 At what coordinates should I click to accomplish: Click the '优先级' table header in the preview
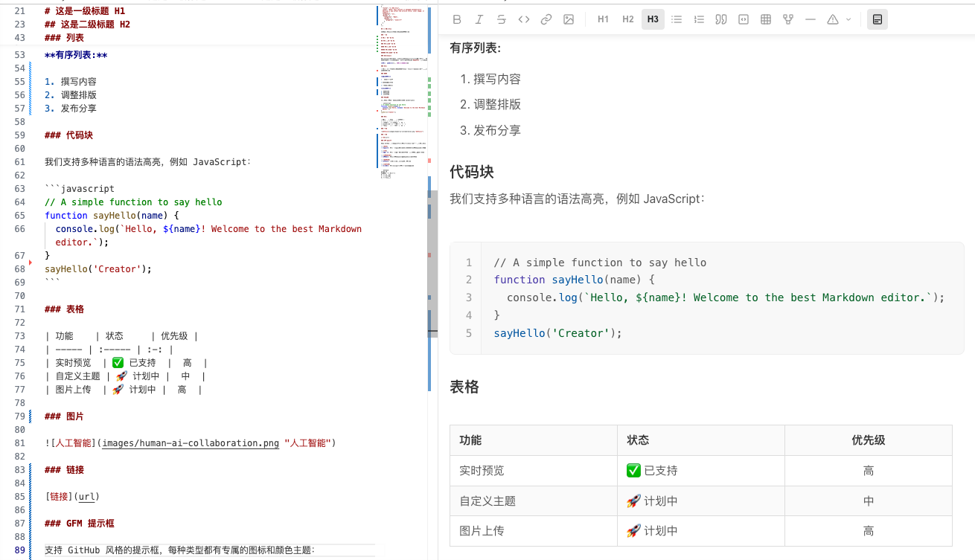click(869, 440)
